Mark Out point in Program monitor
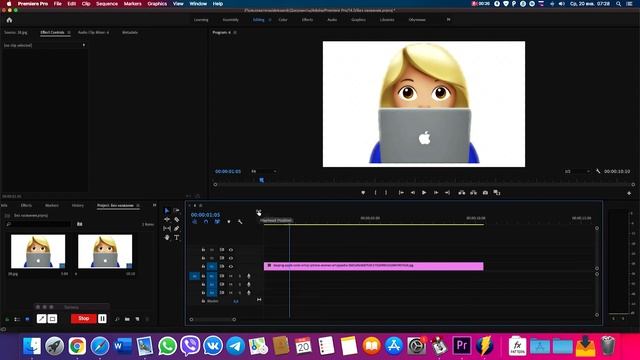 point(386,193)
